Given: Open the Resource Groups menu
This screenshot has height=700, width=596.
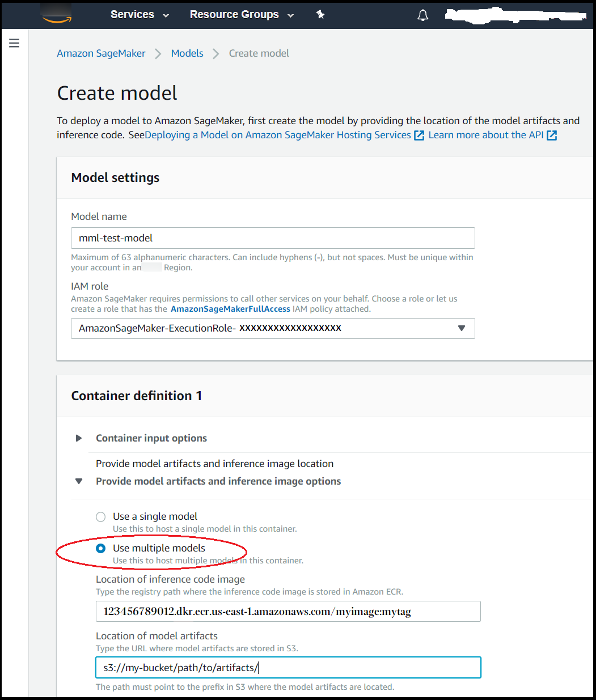Looking at the screenshot, I should tap(242, 15).
